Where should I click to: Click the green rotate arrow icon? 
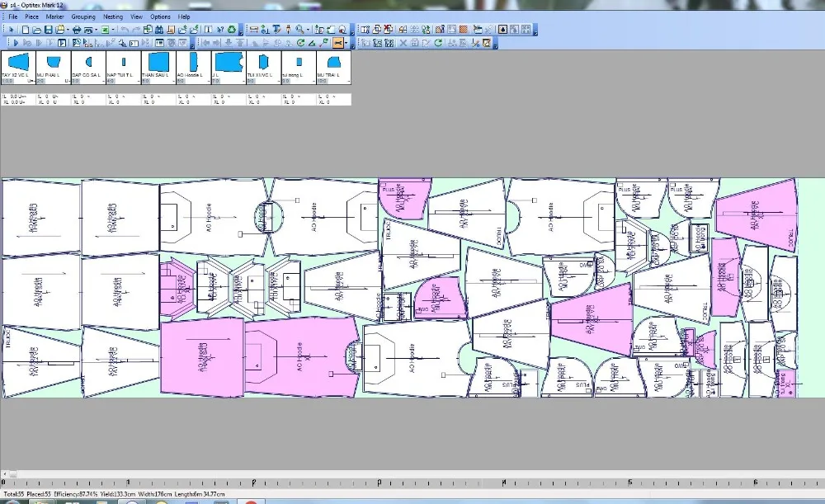(x=300, y=42)
